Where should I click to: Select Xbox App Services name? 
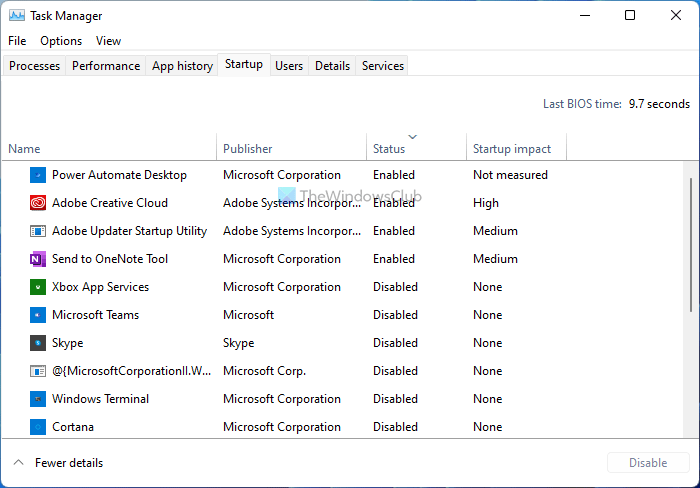[100, 287]
